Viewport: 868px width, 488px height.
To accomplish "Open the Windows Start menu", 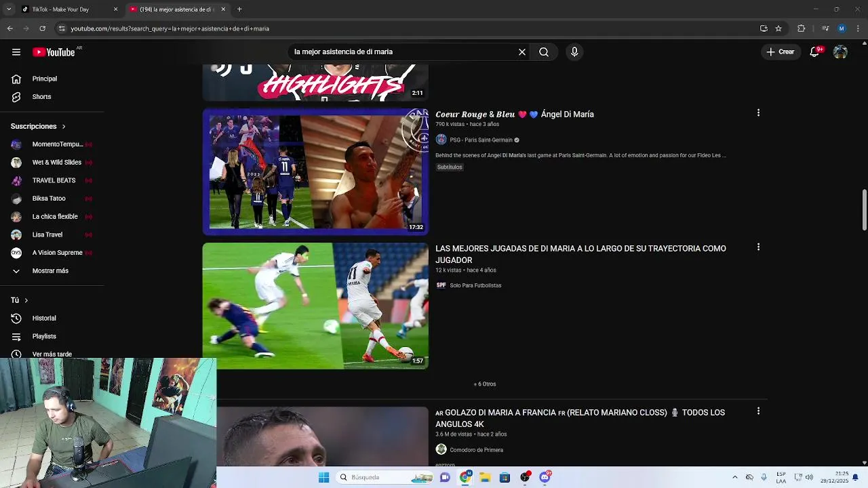I will point(323,477).
